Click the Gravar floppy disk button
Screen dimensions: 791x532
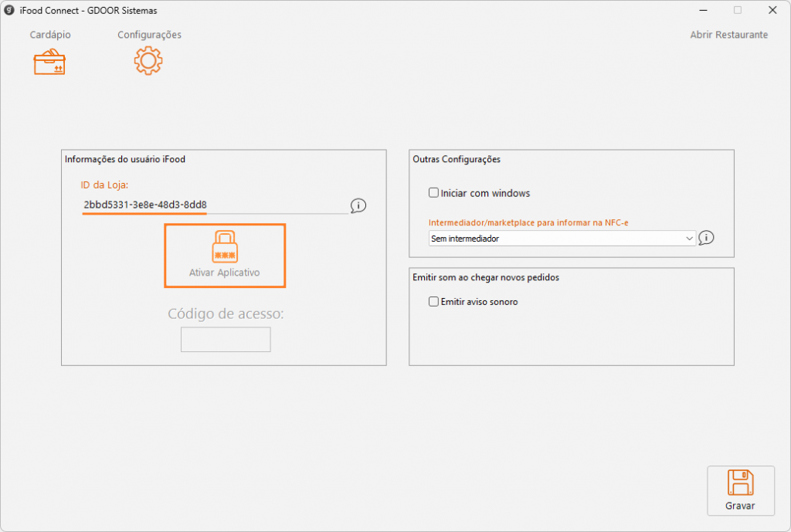tap(741, 490)
